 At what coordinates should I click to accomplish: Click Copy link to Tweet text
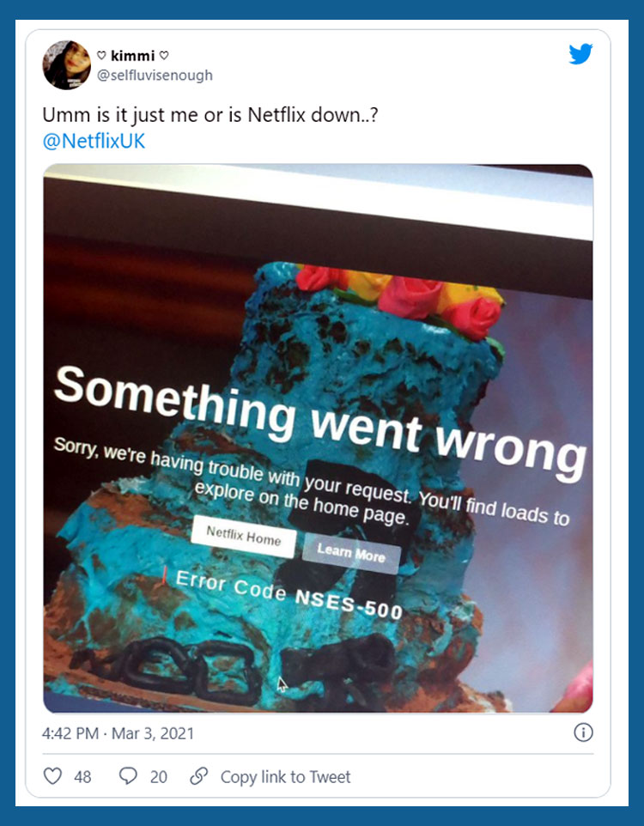point(285,777)
